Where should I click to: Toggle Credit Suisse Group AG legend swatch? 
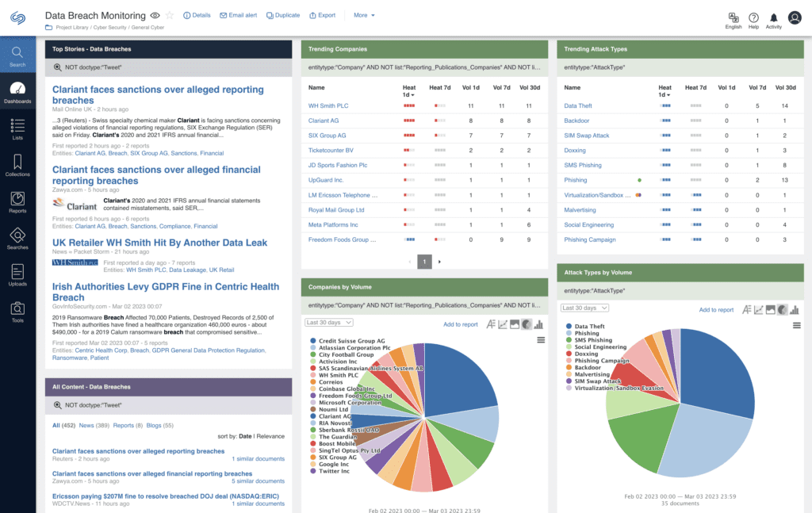(x=312, y=341)
